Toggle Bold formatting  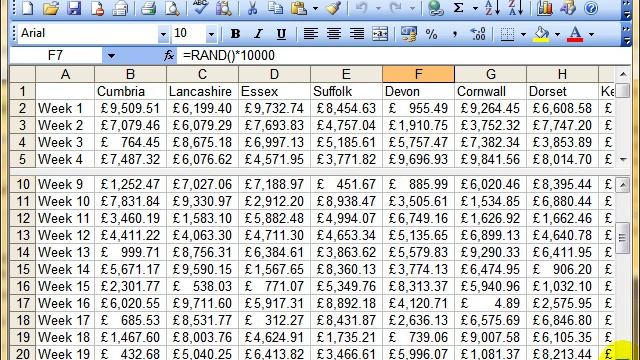point(235,34)
